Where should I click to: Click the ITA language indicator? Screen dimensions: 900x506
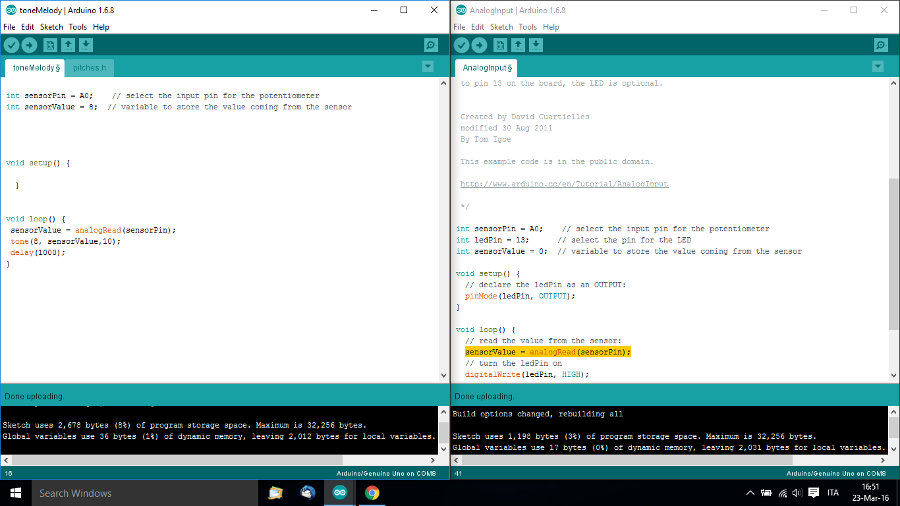tap(833, 493)
